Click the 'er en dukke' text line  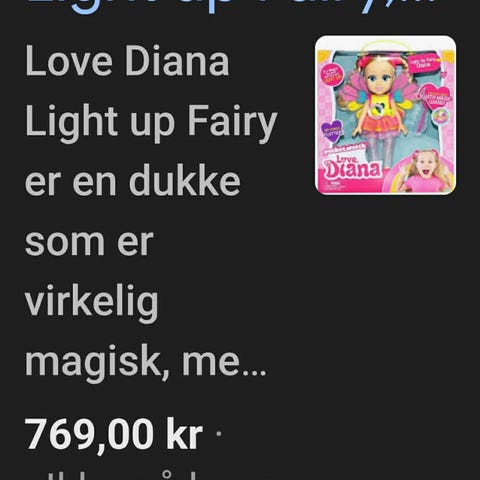coord(133,181)
